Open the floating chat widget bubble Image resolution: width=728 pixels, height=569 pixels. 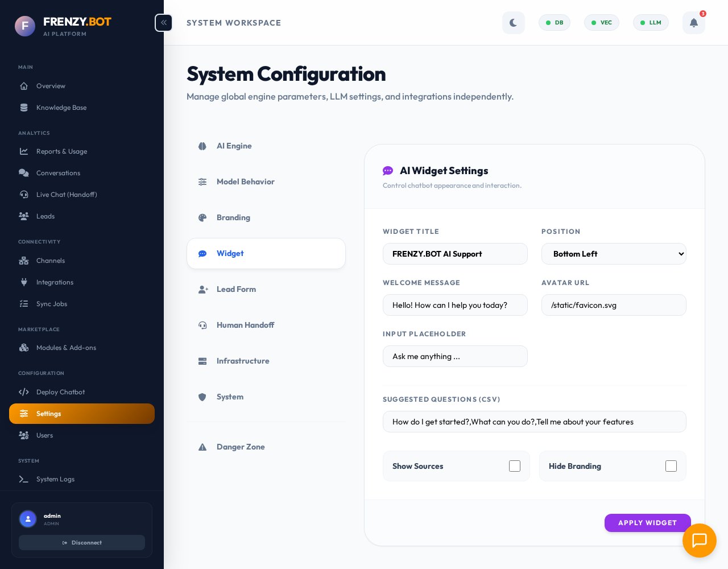(699, 540)
